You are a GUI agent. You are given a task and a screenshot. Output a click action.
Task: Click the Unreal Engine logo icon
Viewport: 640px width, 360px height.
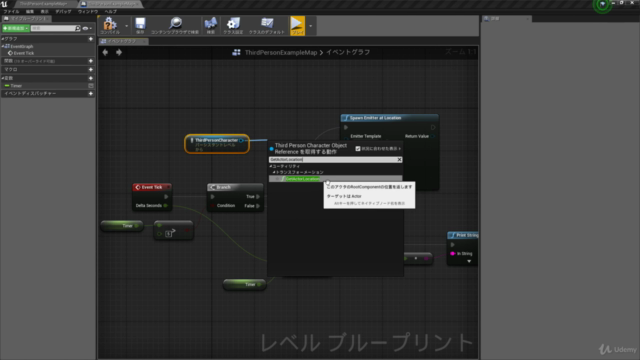click(x=4, y=4)
